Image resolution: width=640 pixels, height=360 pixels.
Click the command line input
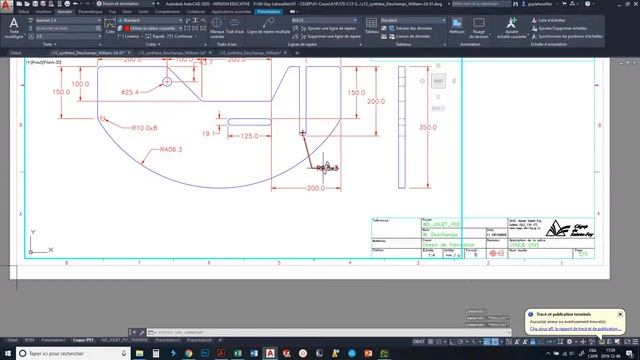point(329,332)
